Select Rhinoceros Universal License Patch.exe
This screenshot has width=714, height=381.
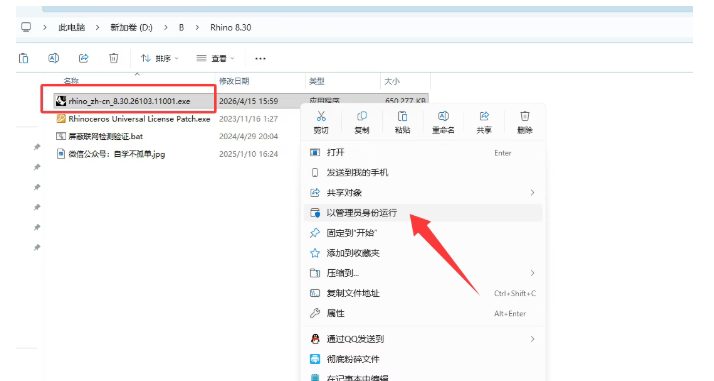(139, 119)
